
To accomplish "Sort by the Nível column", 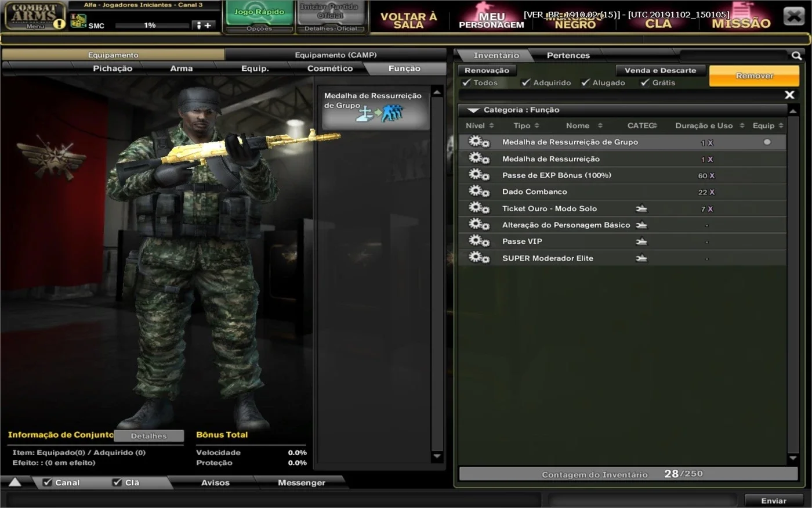I will coord(480,125).
